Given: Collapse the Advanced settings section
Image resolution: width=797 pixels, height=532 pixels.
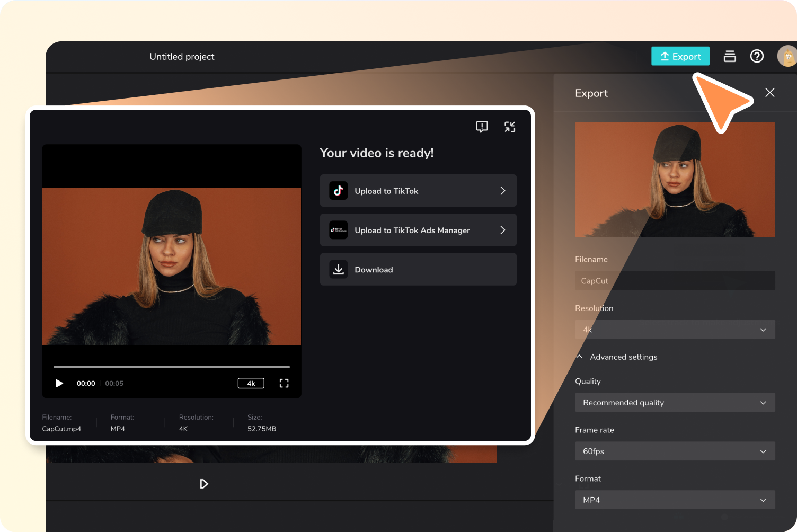Looking at the screenshot, I should 617,357.
